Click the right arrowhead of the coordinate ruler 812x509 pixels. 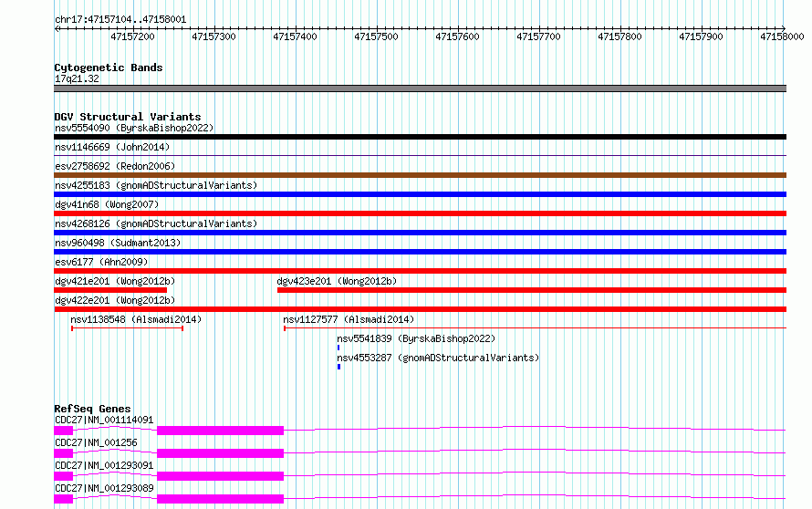(x=784, y=28)
